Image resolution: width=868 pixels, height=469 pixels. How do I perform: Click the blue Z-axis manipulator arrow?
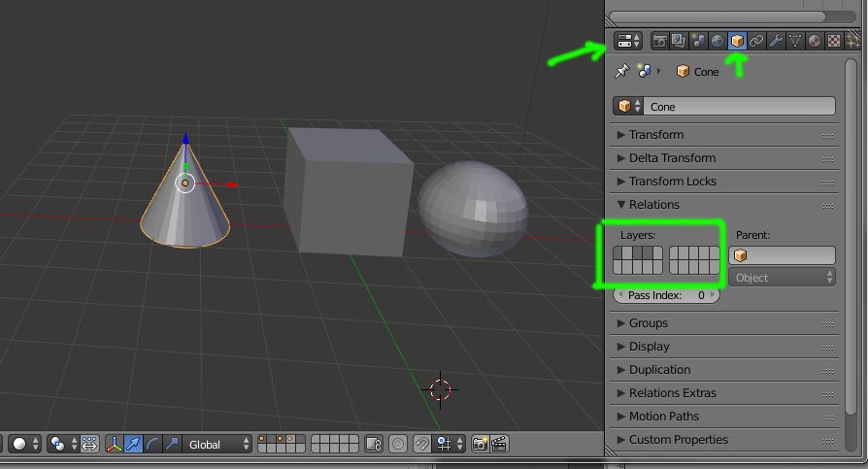185,139
